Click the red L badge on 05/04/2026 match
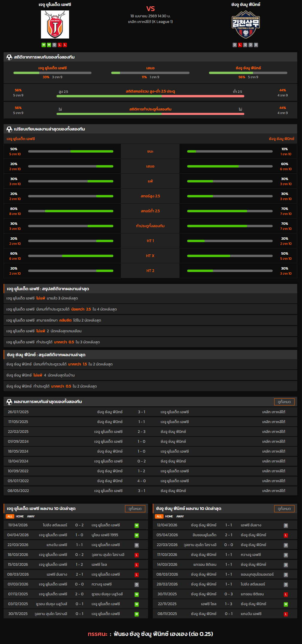Screen dimensions: 302x644 click(286, 535)
